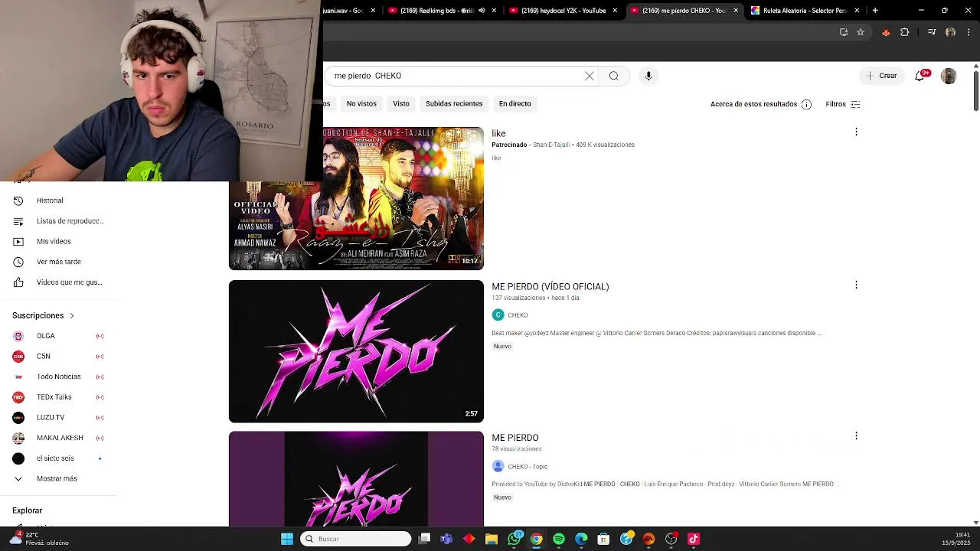Switch to the heydocel Y2K YouTube tab

(563, 10)
